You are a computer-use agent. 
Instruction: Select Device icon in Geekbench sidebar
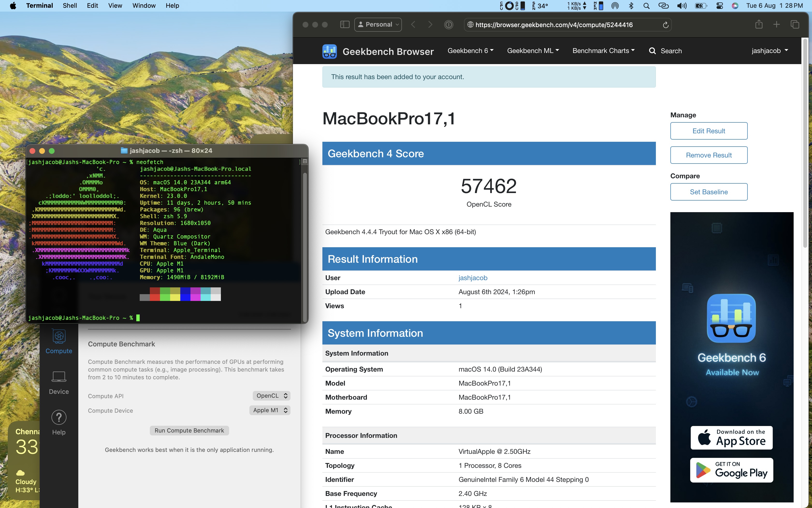[59, 376]
